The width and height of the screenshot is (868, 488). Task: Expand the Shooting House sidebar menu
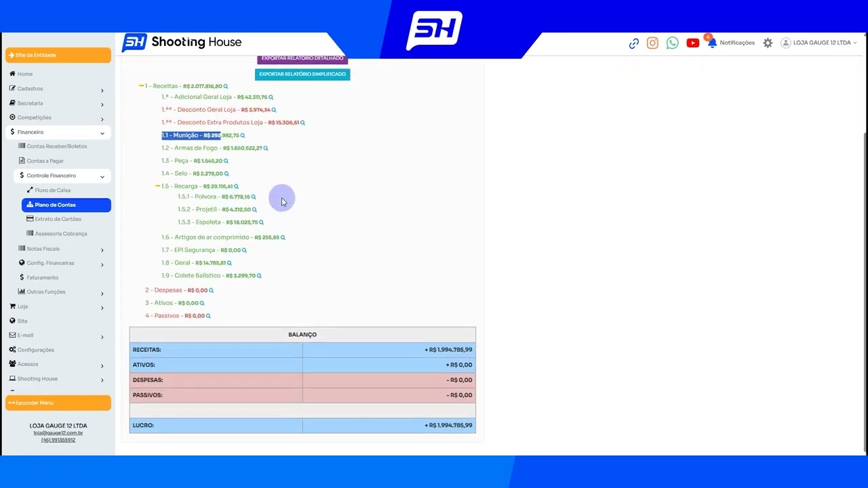[58, 379]
